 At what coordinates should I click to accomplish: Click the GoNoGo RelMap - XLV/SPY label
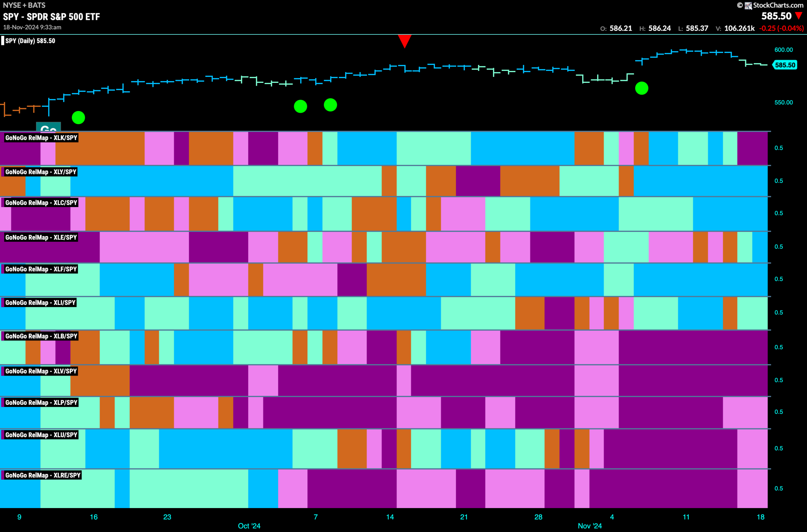coord(41,371)
